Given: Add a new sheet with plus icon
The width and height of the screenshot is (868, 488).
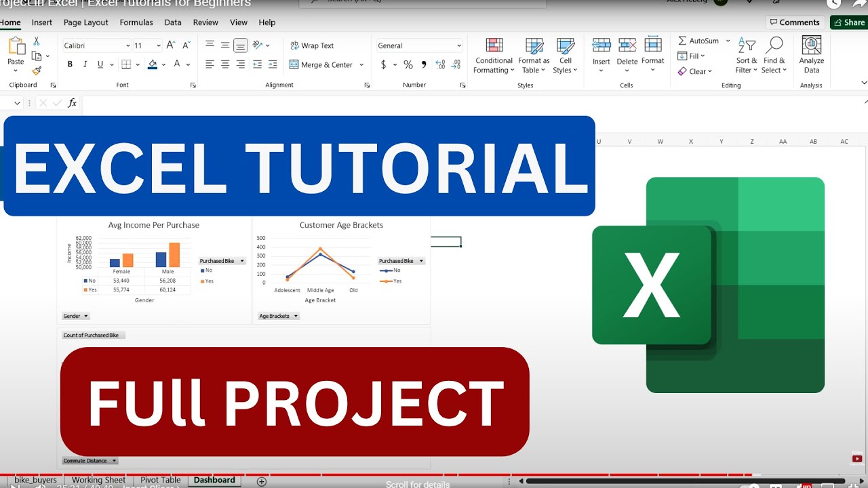Looking at the screenshot, I should 262,481.
